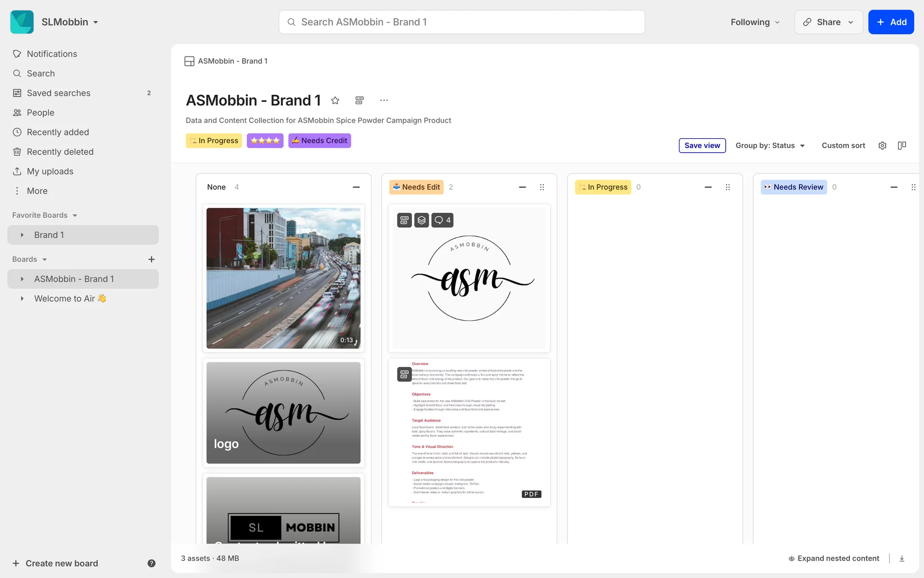Collapse the None status column
The width and height of the screenshot is (924, 578).
(356, 187)
